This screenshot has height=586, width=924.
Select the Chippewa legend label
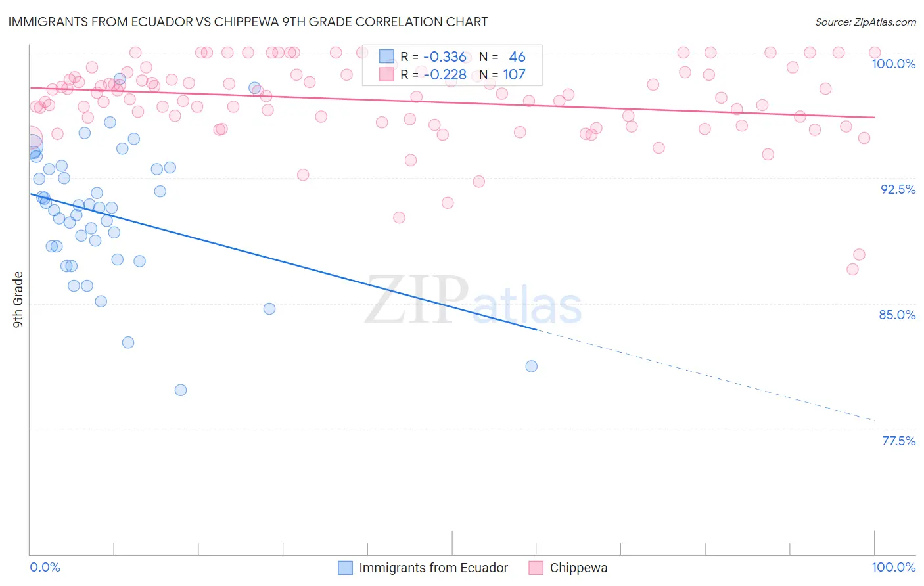(578, 568)
